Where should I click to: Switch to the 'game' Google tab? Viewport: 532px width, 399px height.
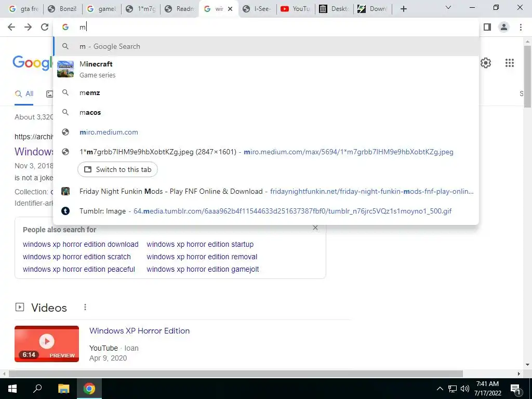click(101, 9)
